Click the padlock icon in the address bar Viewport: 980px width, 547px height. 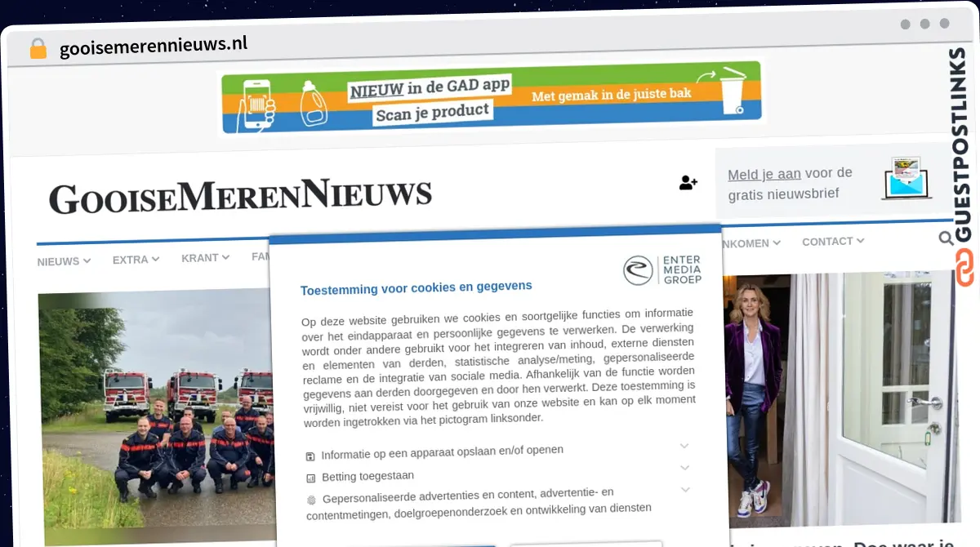pos(38,48)
